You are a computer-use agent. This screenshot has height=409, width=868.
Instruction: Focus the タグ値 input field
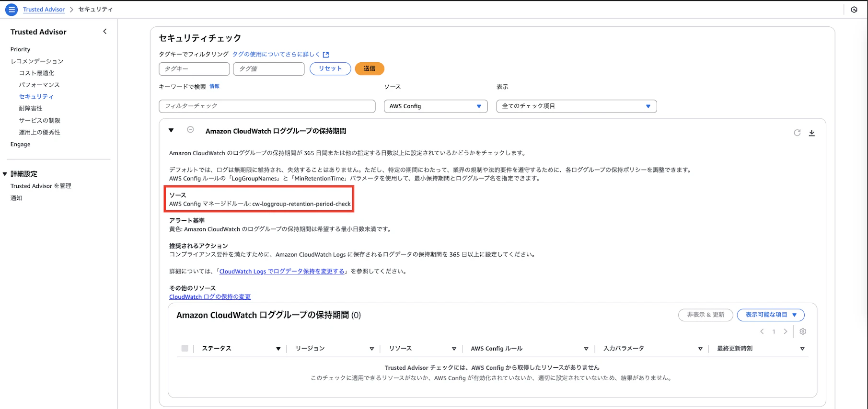click(x=269, y=69)
